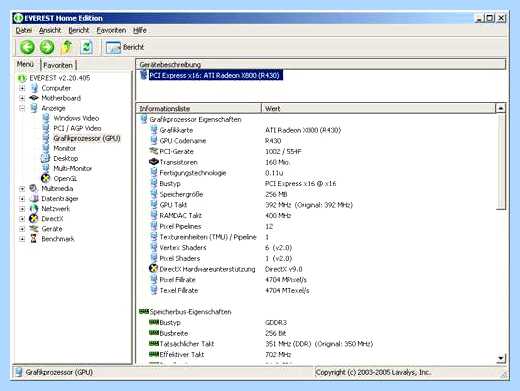Select the OpenGL icon in the tree

[x=46, y=178]
